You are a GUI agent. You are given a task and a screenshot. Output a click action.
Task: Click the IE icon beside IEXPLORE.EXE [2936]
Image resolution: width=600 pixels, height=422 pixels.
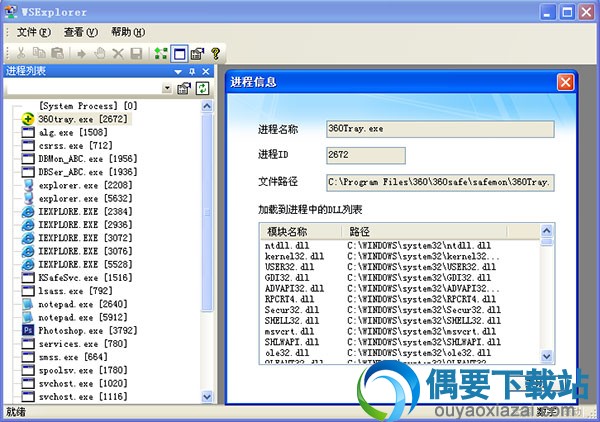click(x=28, y=225)
